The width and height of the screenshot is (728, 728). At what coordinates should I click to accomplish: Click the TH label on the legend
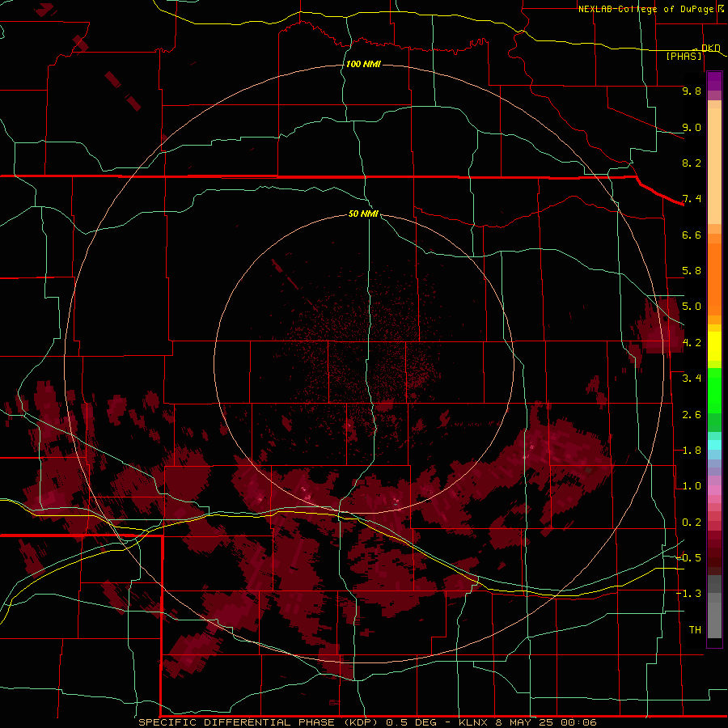(695, 630)
